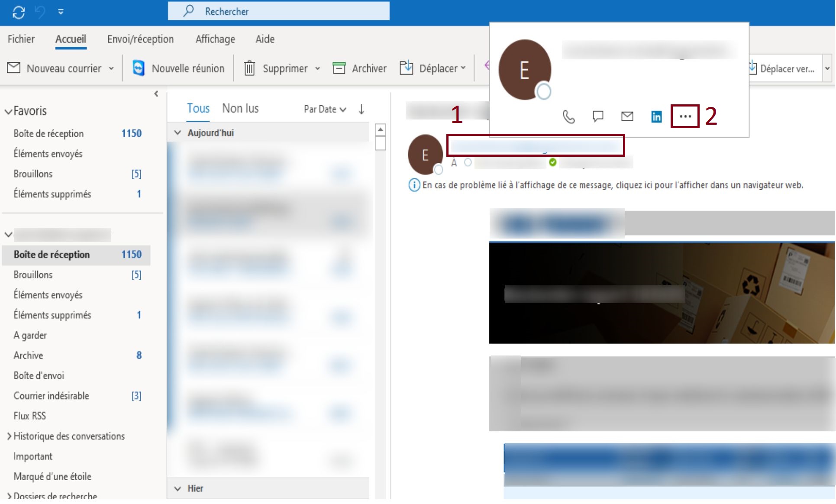Screen dimensions: 836x504
Task: Click the Archiver button in ribbon
Action: [x=359, y=68]
